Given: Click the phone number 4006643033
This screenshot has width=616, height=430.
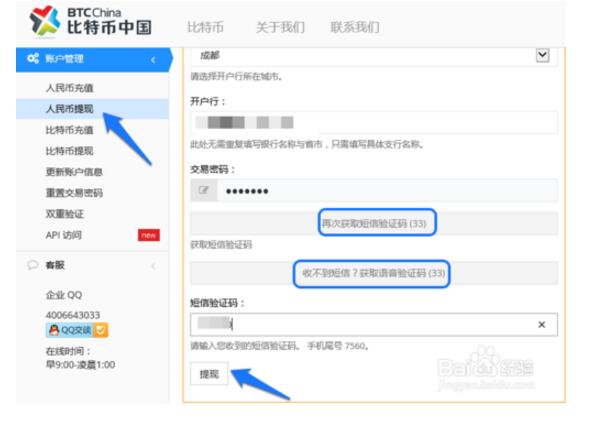Looking at the screenshot, I should coord(73,315).
